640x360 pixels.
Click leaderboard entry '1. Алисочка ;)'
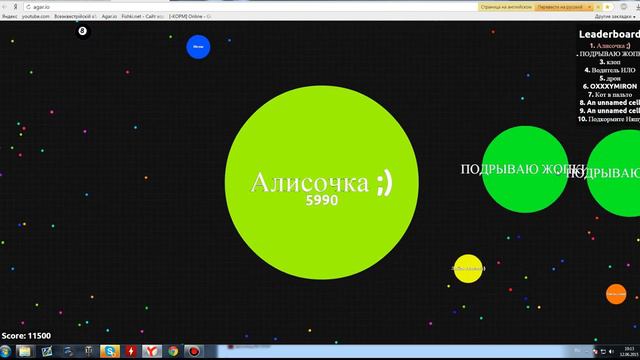(610, 46)
